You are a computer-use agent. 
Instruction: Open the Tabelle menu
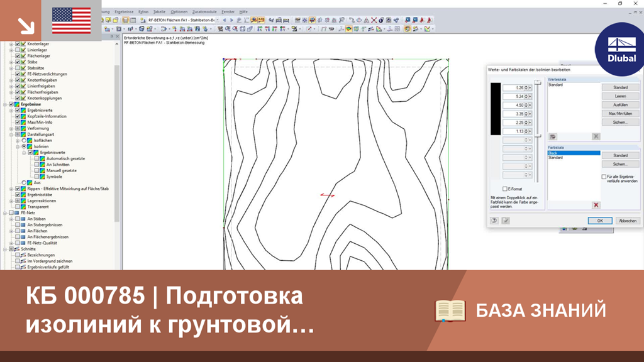tap(159, 12)
